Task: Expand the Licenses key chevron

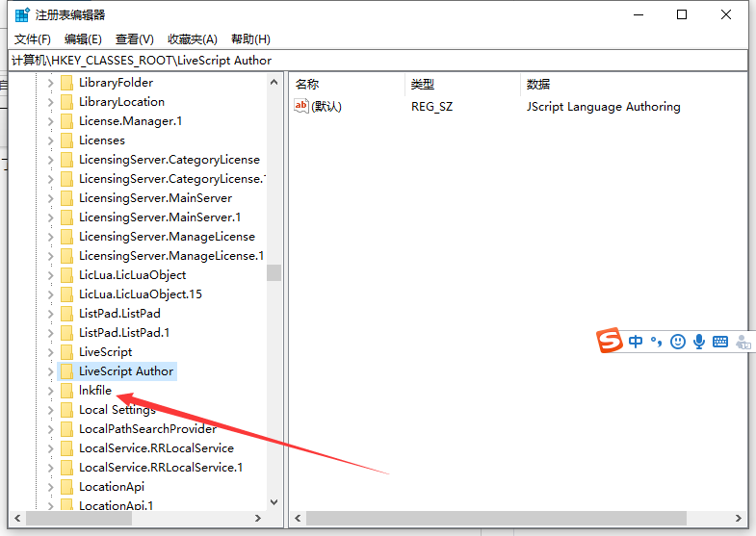Action: click(51, 140)
